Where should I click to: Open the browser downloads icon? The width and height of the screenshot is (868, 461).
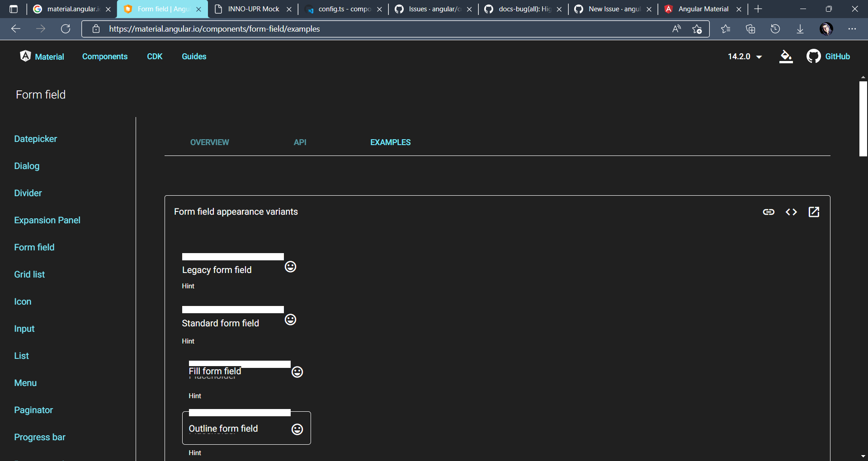click(800, 29)
